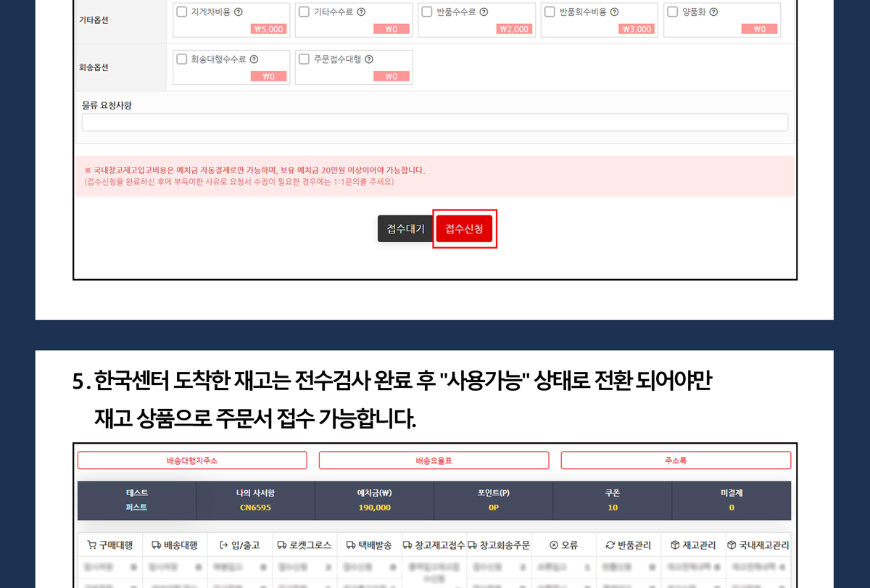Tick the 주문접수대행 checkbox
The width and height of the screenshot is (870, 588).
304,59
